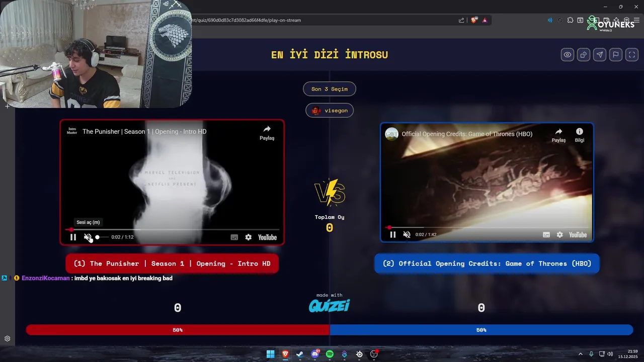Open the settings gear at bottom left
The image size is (644, 362).
(x=7, y=339)
